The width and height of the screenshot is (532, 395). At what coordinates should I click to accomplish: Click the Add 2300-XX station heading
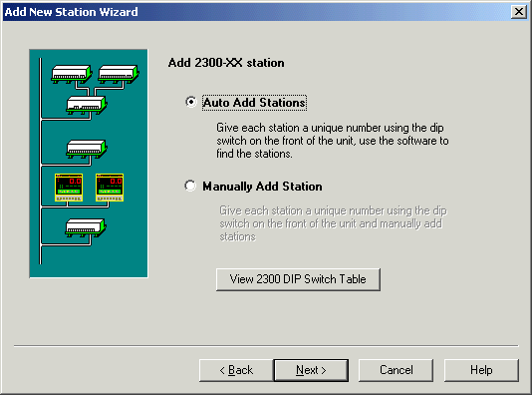click(226, 63)
